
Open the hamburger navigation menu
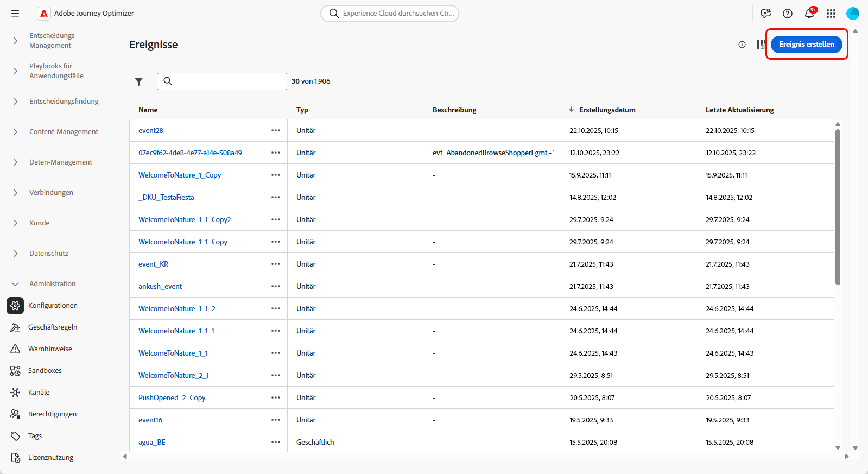pos(15,14)
